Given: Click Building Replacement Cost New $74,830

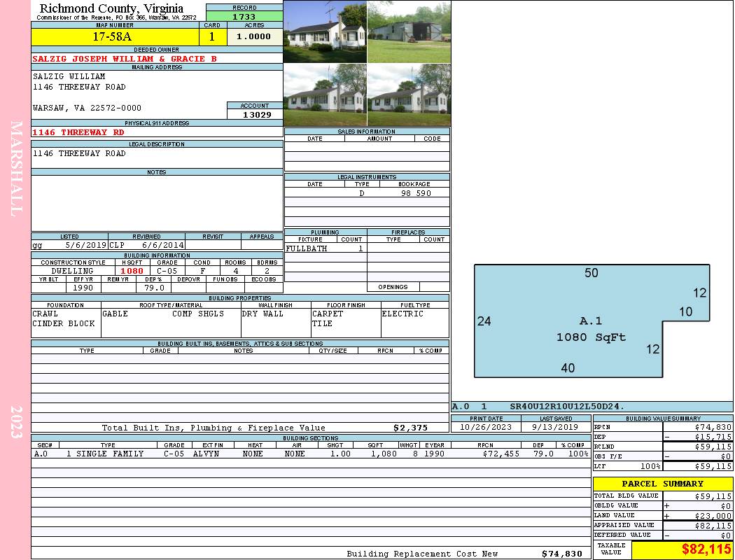Looking at the screenshot, I should tap(561, 554).
